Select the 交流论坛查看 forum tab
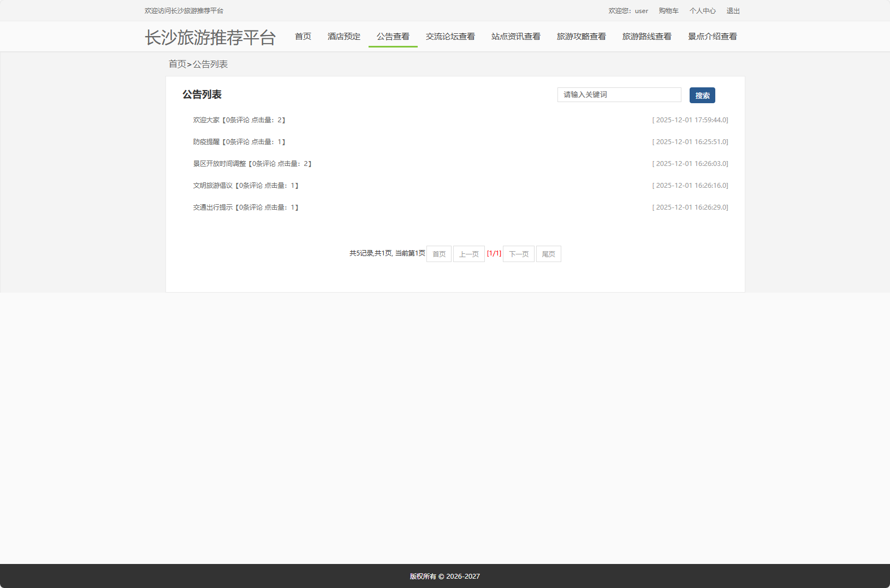 pos(450,36)
